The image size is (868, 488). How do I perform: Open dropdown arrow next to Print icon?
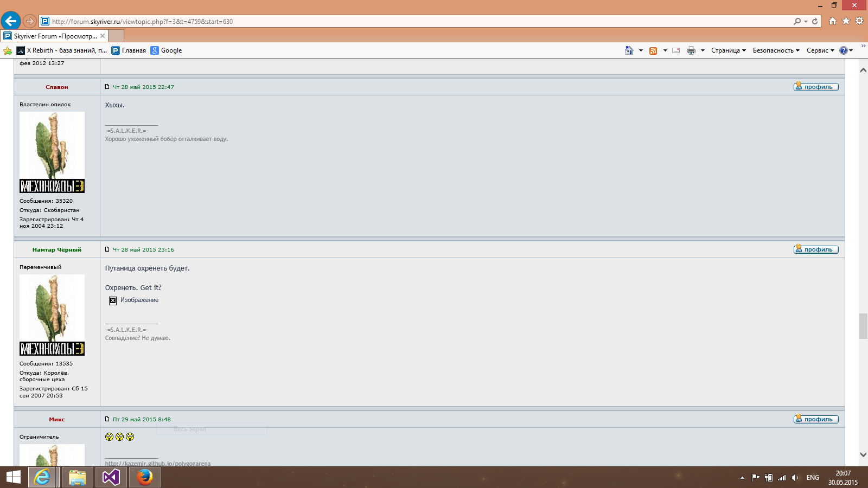(x=703, y=50)
